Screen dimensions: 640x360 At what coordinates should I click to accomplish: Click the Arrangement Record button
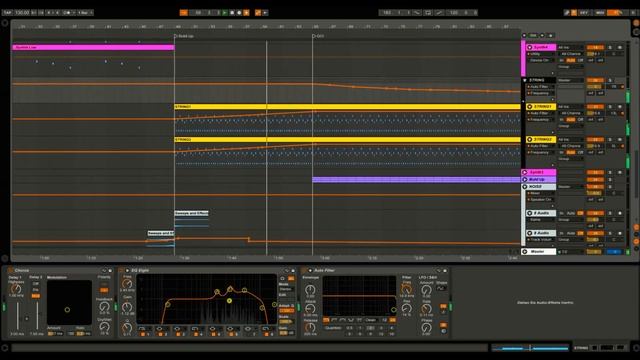(239, 13)
